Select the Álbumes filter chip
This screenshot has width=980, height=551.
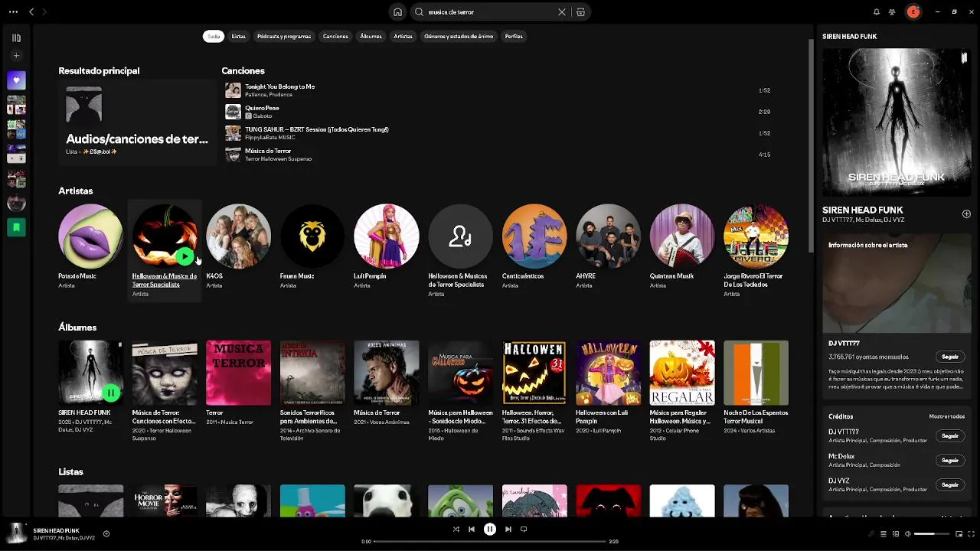[x=371, y=36]
